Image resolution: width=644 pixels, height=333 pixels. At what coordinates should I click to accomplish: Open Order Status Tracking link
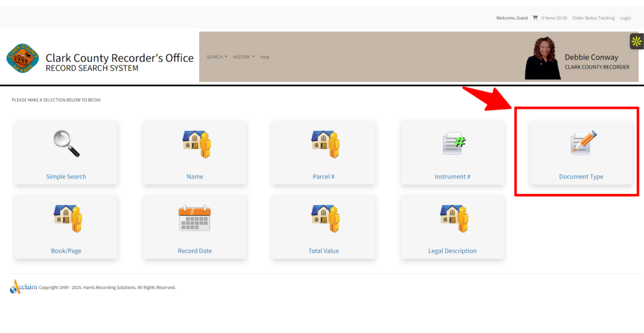593,18
